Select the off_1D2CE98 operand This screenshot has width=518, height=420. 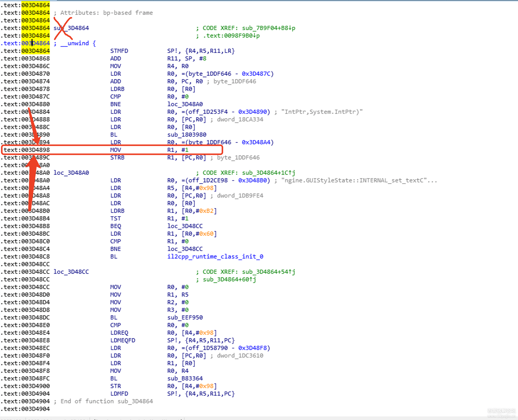208,180
